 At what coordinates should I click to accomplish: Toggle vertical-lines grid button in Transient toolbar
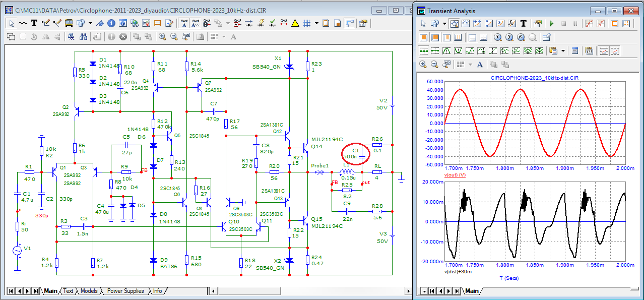point(423,37)
